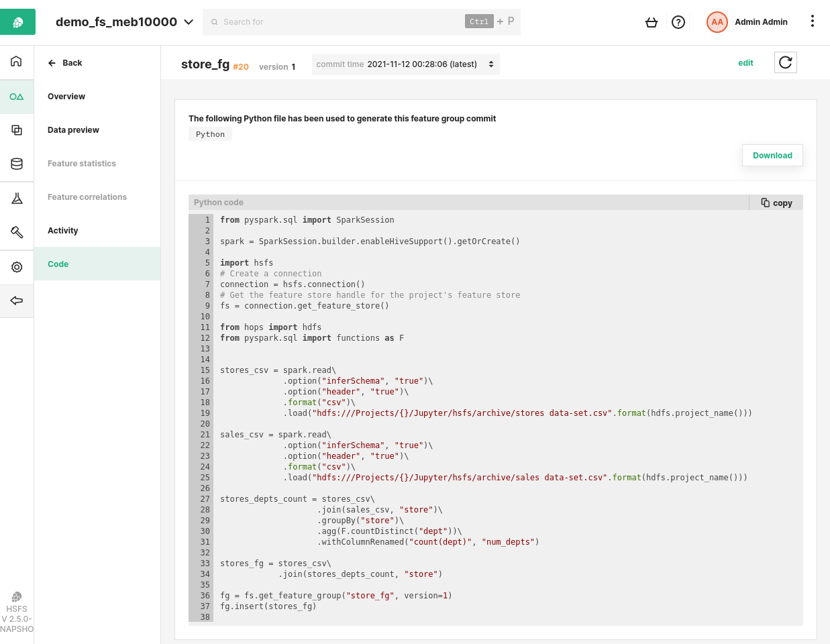Refresh the commit view with the reload icon
This screenshot has height=644, width=830.
tap(785, 62)
